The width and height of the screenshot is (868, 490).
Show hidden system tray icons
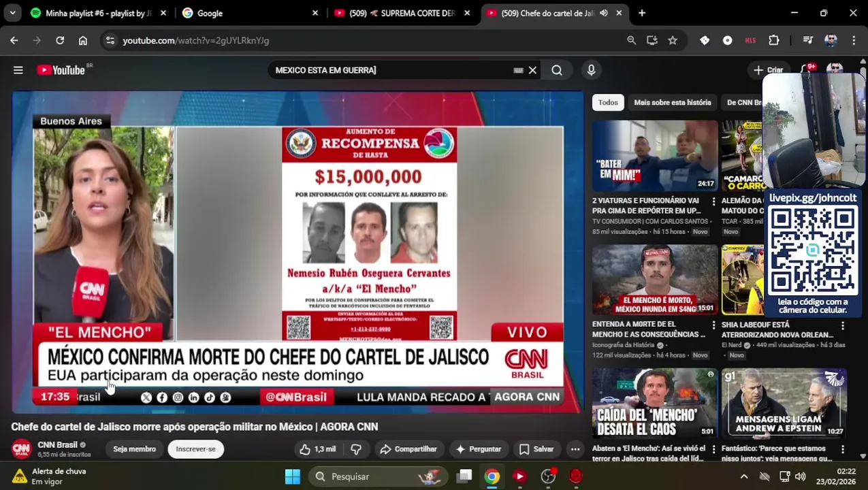(x=744, y=476)
